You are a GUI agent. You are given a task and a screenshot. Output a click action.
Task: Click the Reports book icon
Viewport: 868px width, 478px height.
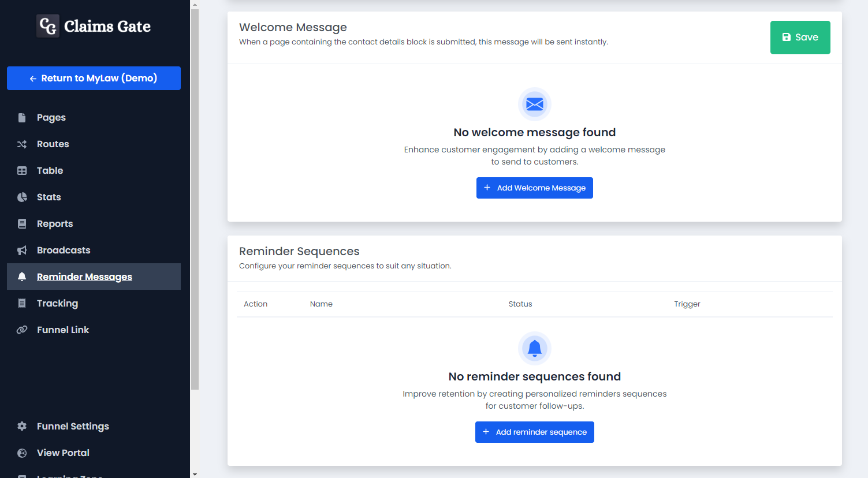point(22,224)
